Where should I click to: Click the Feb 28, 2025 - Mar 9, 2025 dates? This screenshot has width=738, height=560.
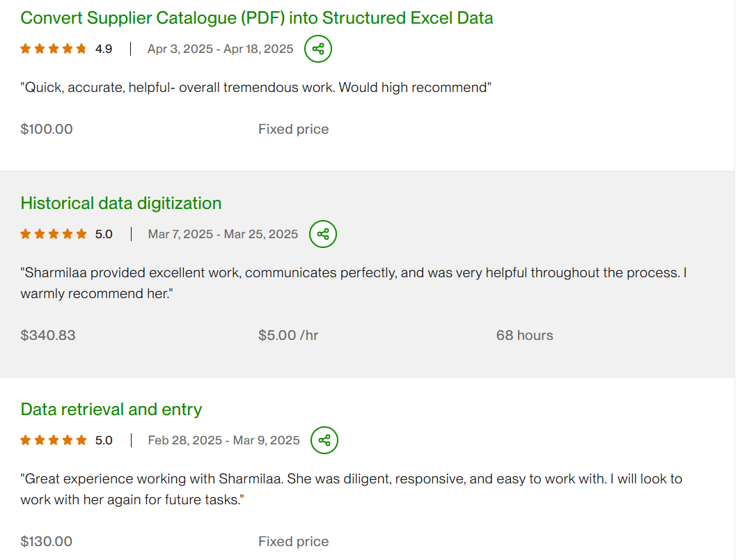coord(223,440)
